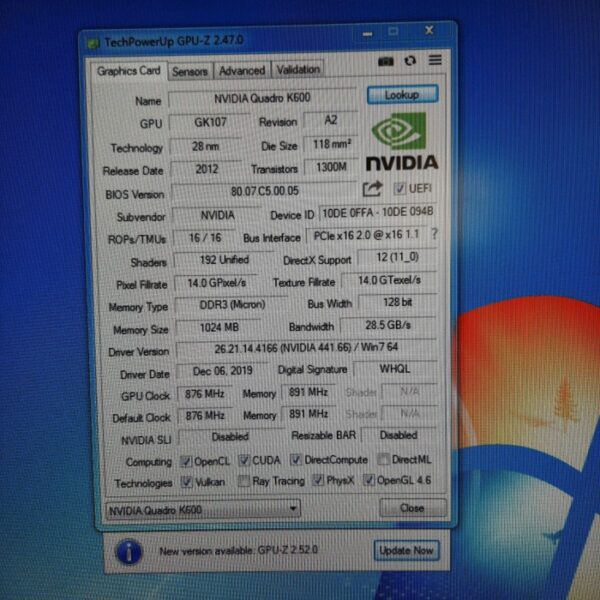This screenshot has height=600, width=600.
Task: Toggle the Ray Tracing checkbox
Action: [245, 481]
